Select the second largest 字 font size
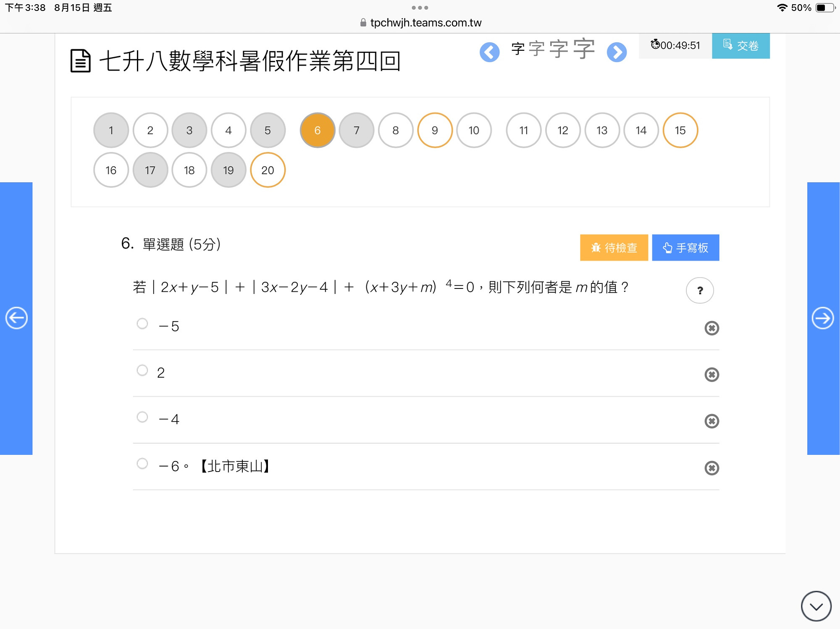Image resolution: width=840 pixels, height=629 pixels. [x=559, y=49]
